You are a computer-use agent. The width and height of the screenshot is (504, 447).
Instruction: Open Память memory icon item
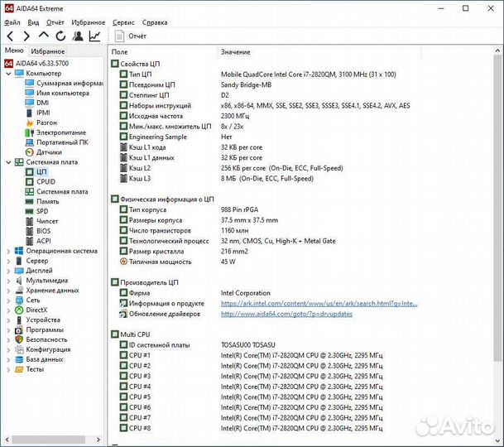tap(30, 202)
